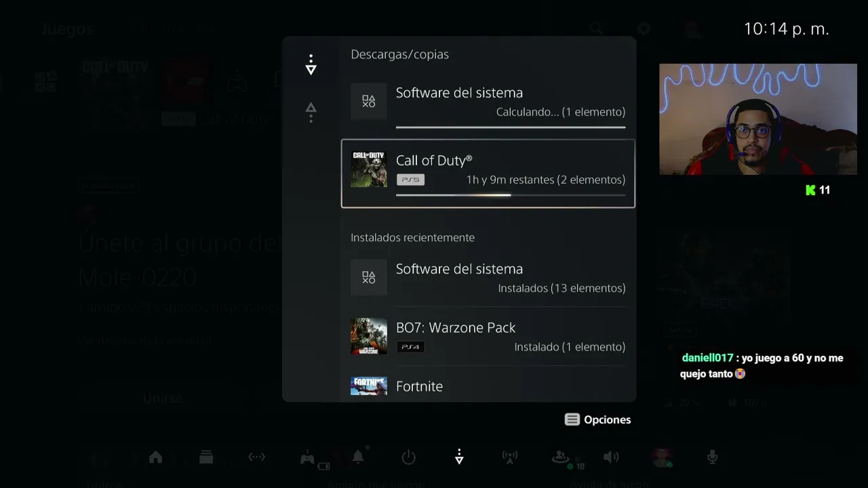Click the Call of Duty download cover thumbnail
Viewport: 868px width, 488px height.
369,169
